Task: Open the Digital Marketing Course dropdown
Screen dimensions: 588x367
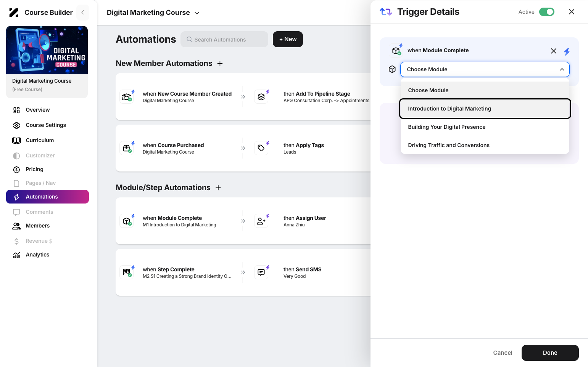Action: coord(153,13)
